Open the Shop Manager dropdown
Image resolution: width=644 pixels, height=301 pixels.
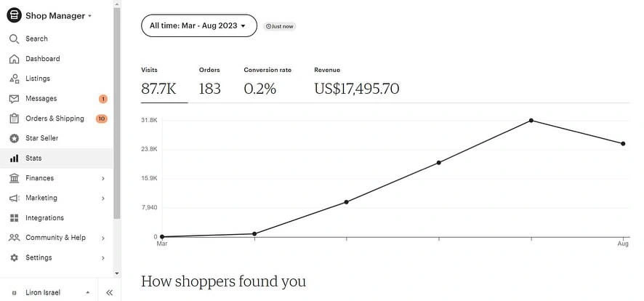(49, 15)
